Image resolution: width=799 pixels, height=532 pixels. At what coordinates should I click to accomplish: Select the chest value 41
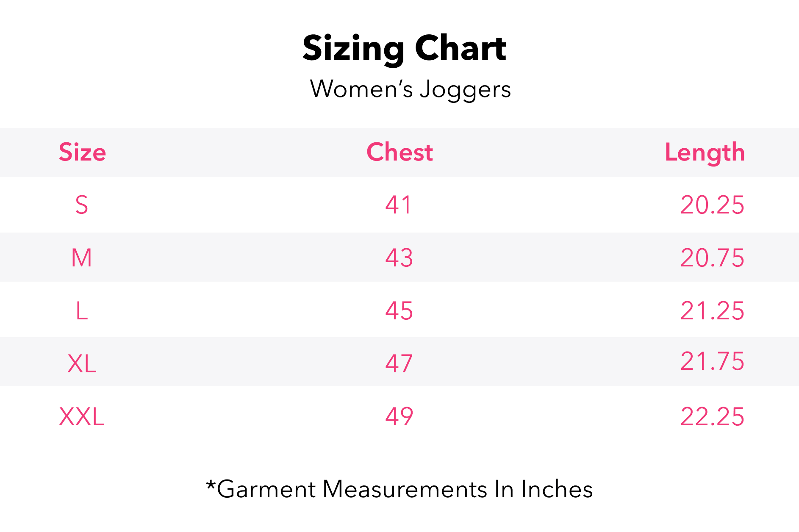click(399, 205)
